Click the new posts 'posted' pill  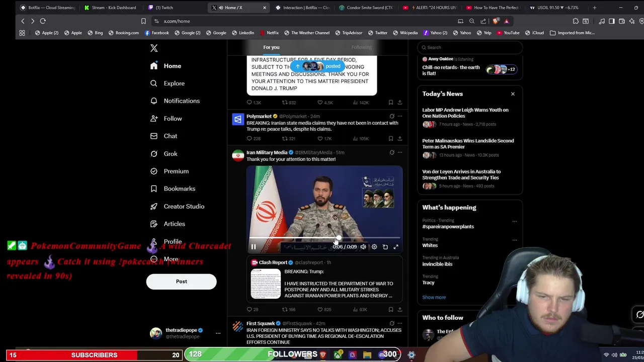coord(318,66)
